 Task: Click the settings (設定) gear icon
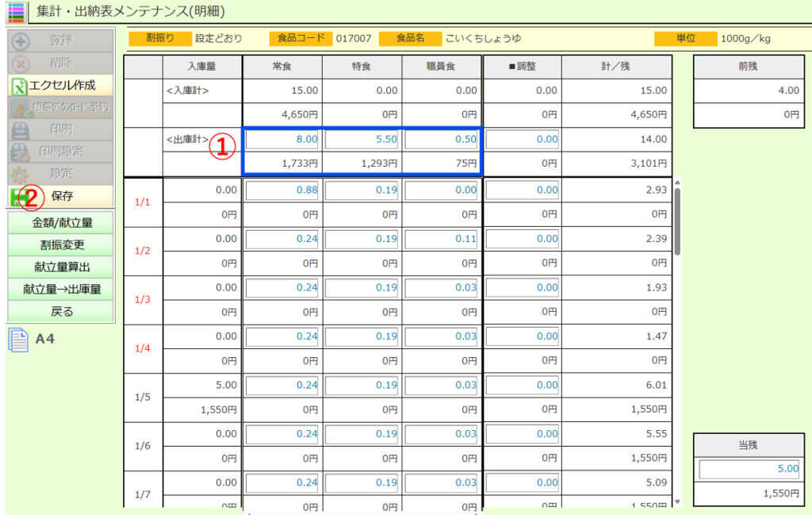coord(21,173)
